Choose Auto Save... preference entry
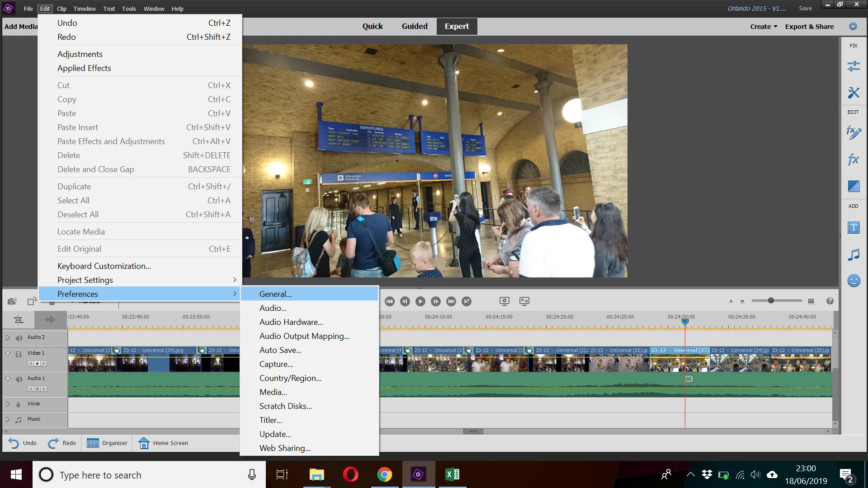 [280, 350]
